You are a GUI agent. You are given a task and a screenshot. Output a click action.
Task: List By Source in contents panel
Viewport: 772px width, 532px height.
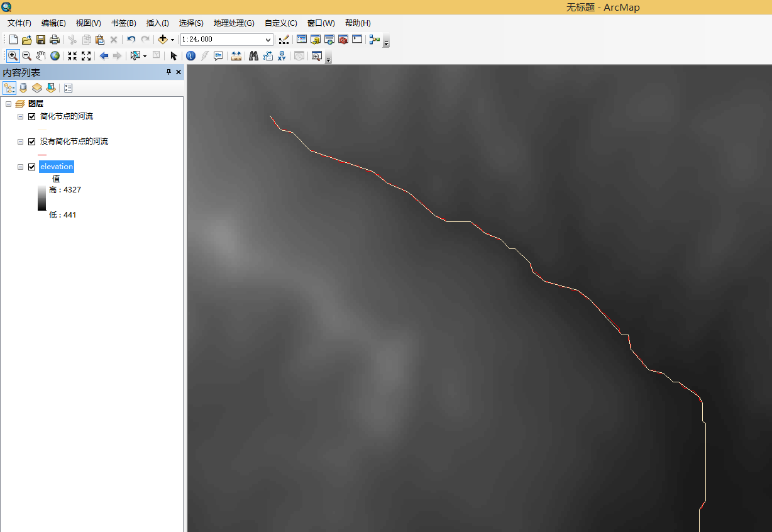click(23, 88)
